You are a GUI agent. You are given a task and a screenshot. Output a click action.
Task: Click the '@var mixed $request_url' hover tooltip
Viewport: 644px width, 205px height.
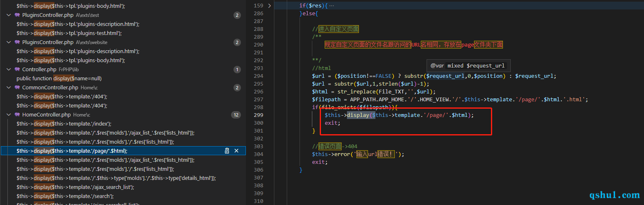coord(468,66)
